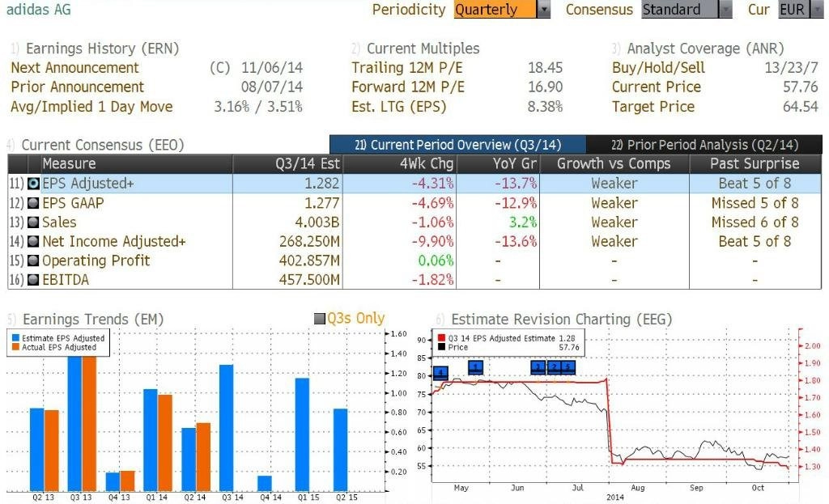This screenshot has width=829, height=504.
Task: Click the orange Actual EPS Adjusted legend swatch
Action: (x=16, y=347)
